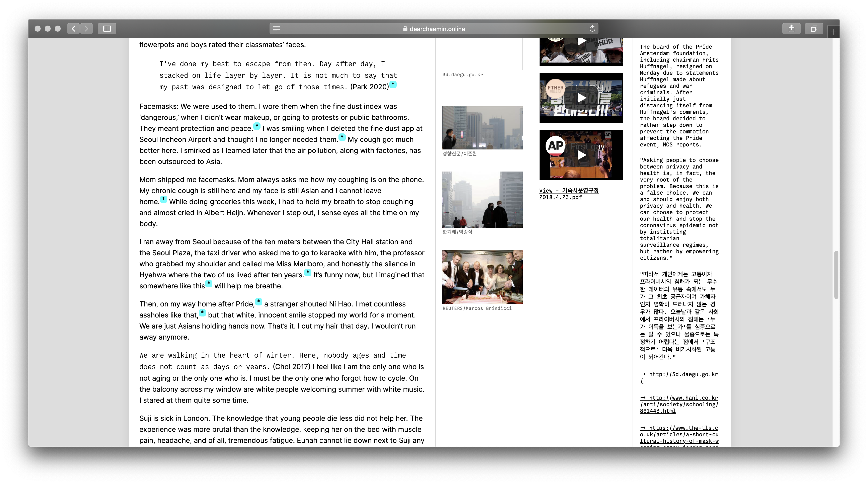Open the Share button in toolbar
The width and height of the screenshot is (868, 484).
pyautogui.click(x=791, y=29)
